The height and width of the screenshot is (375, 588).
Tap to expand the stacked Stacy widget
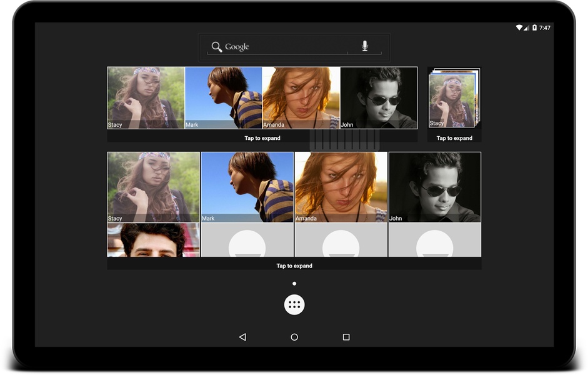454,138
